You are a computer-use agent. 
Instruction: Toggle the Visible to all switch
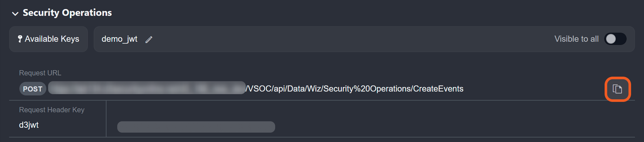615,39
